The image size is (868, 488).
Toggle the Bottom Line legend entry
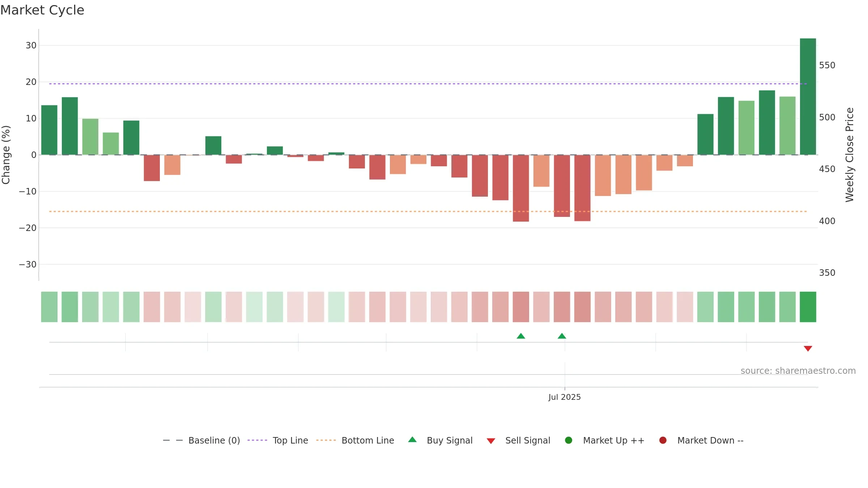click(355, 440)
